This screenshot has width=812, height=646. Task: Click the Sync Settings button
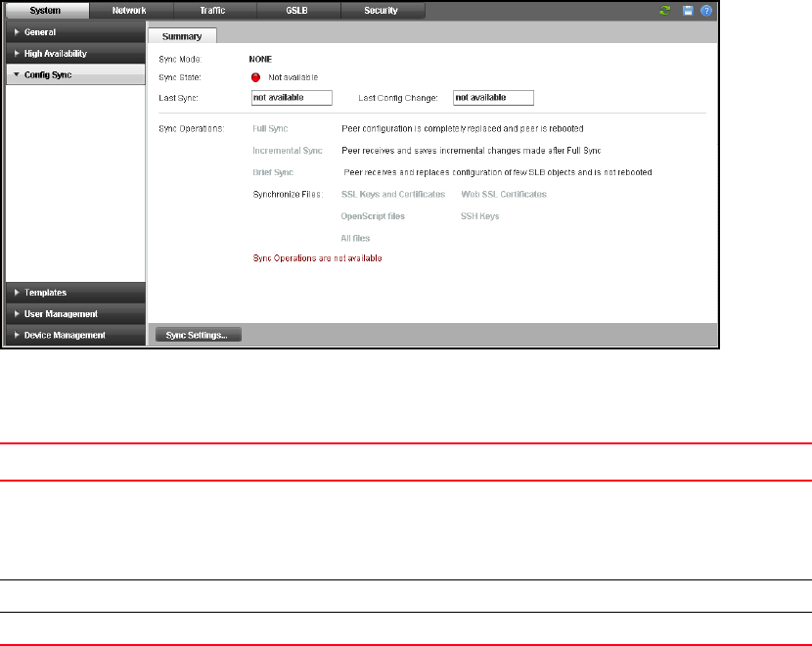pos(198,335)
